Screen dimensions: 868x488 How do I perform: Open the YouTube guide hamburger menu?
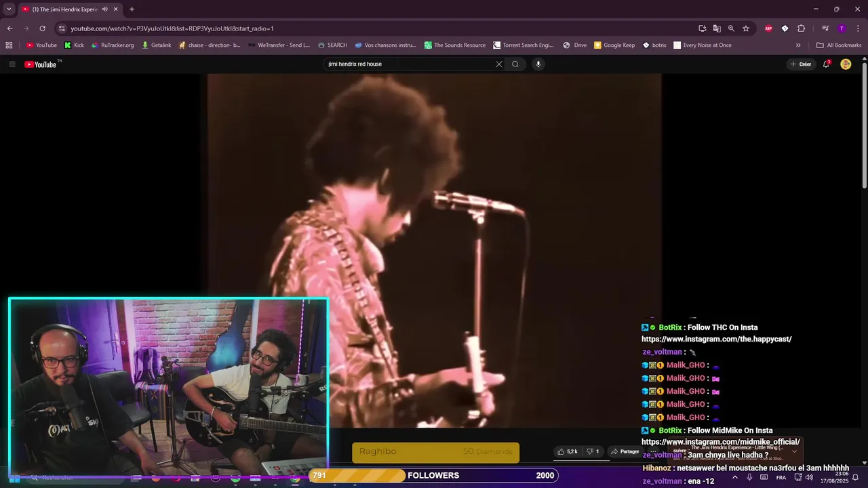tap(12, 64)
